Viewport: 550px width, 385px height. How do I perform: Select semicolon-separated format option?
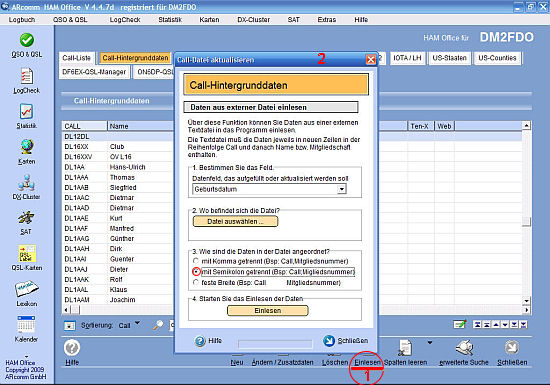[x=196, y=272]
